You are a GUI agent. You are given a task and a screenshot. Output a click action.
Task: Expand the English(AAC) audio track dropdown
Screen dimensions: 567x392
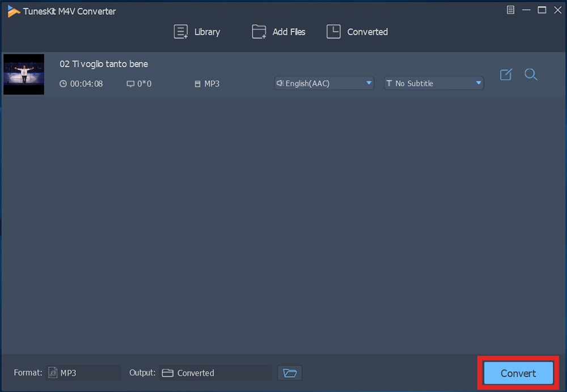pyautogui.click(x=324, y=83)
